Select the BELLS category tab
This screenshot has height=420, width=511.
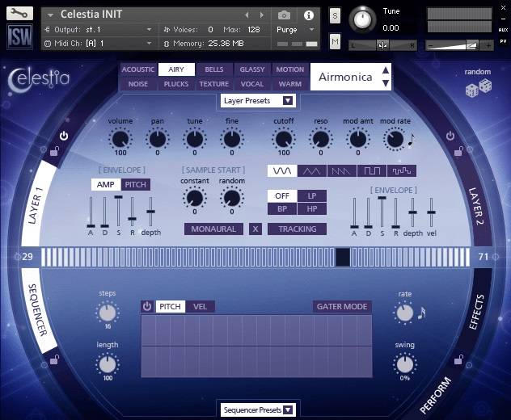pyautogui.click(x=214, y=69)
